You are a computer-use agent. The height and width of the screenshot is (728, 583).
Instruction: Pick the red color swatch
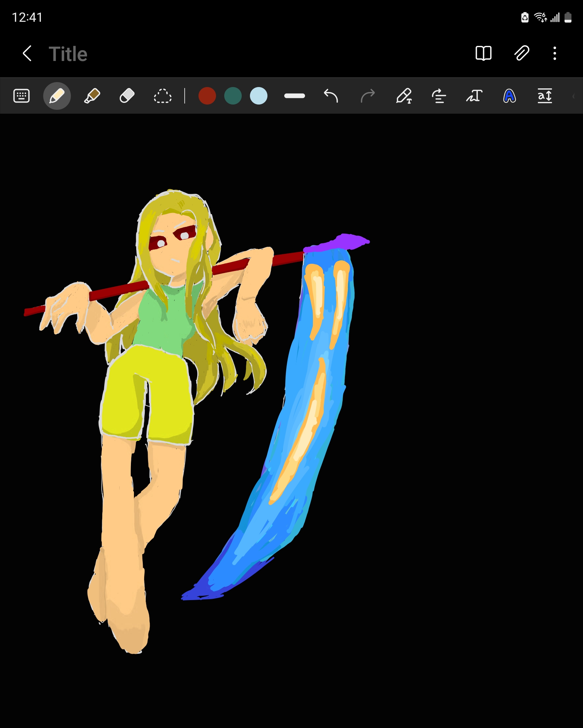[x=207, y=96]
